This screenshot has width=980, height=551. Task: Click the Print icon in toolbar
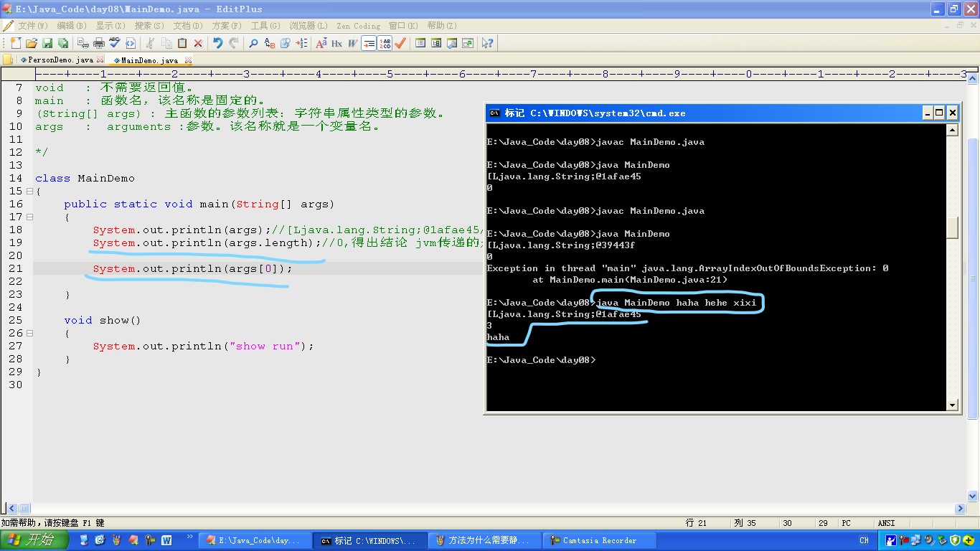point(99,43)
